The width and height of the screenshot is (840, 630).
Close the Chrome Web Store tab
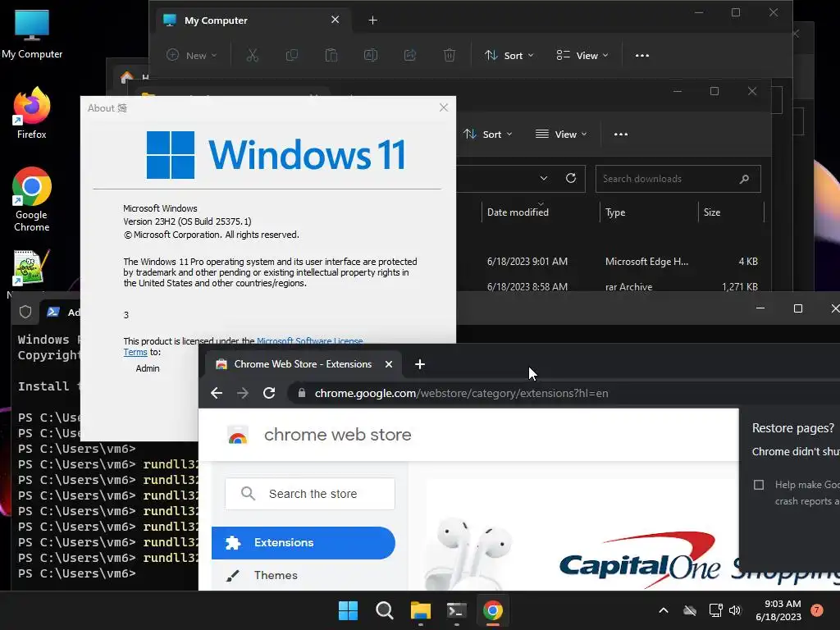pyautogui.click(x=389, y=364)
